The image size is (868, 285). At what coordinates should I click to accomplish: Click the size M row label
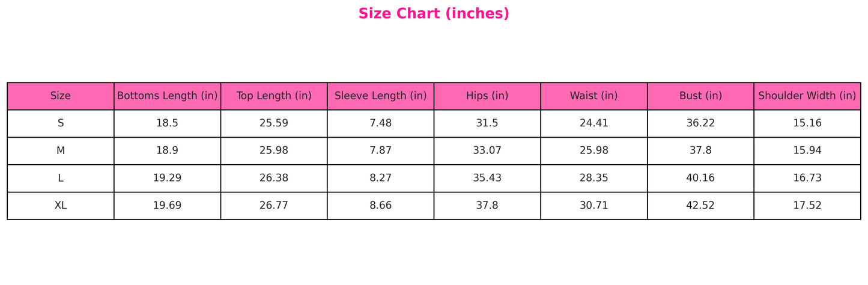[x=61, y=151]
